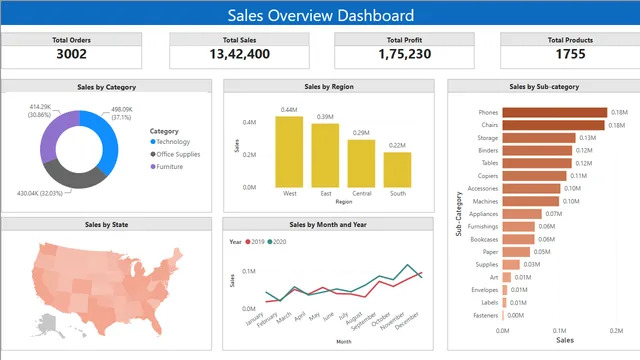The height and width of the screenshot is (360, 640).
Task: Click the 414.29K (30.86%) data label
Action: click(40, 111)
